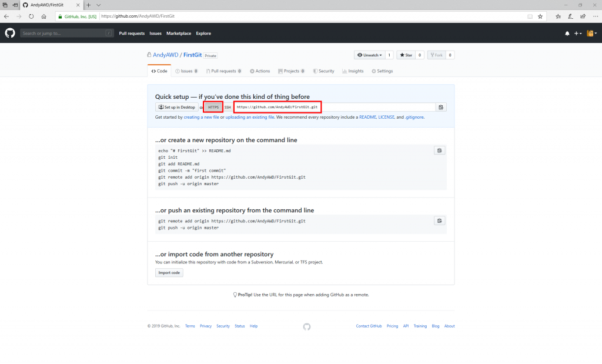Open the AndyAWD profile link
Viewport: 602px width, 364px height.
pos(165,55)
